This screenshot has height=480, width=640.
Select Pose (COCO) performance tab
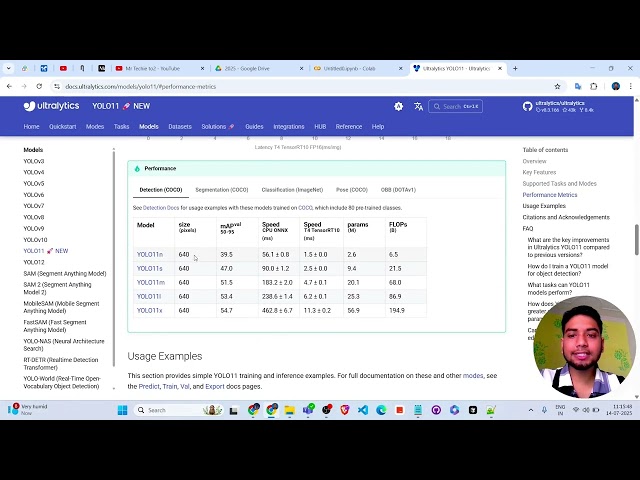[x=351, y=190]
